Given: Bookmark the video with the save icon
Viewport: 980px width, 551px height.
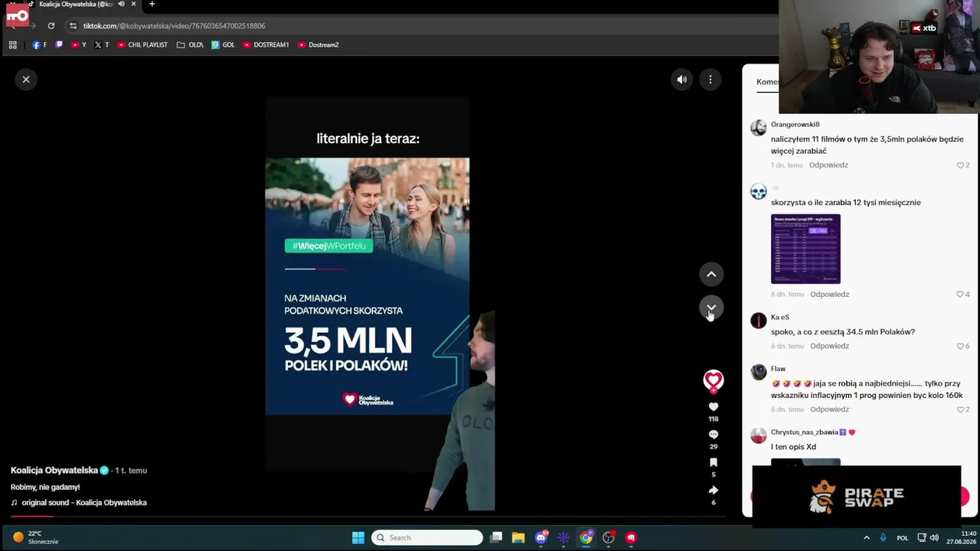Looking at the screenshot, I should pyautogui.click(x=714, y=462).
